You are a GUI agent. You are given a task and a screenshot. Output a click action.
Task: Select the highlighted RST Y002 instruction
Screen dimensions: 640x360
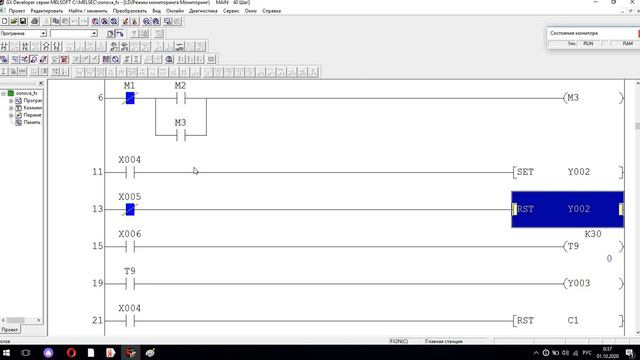[x=568, y=209]
